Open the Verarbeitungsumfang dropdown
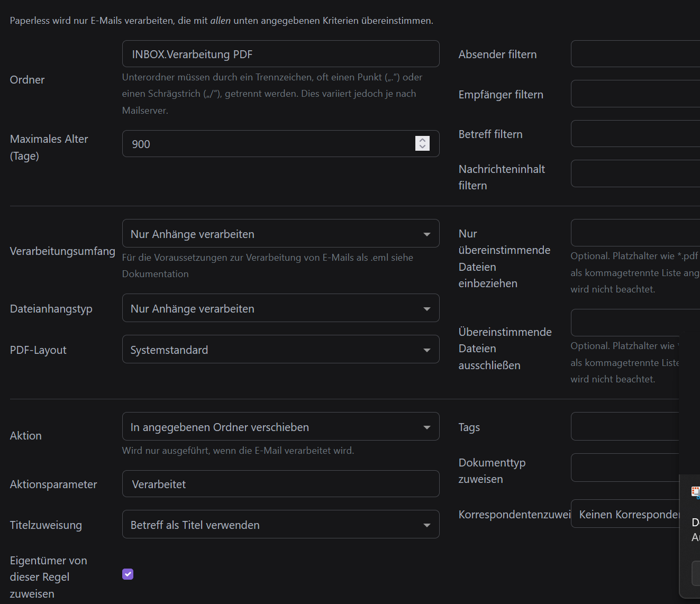This screenshot has height=604, width=700. [x=280, y=234]
